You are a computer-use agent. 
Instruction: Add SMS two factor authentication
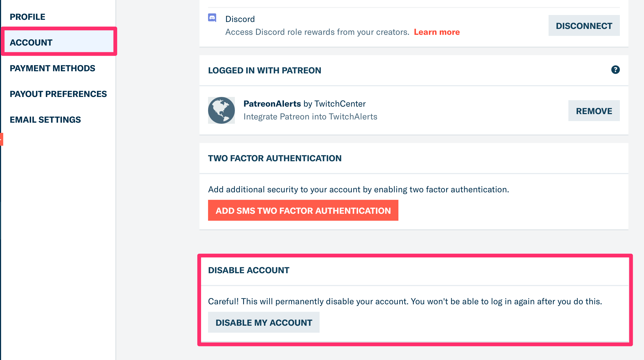pos(303,211)
